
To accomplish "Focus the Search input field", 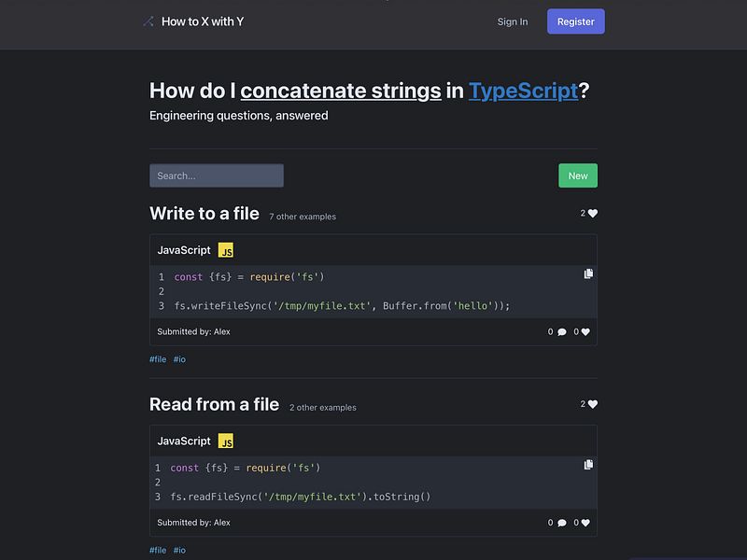I will [x=217, y=175].
